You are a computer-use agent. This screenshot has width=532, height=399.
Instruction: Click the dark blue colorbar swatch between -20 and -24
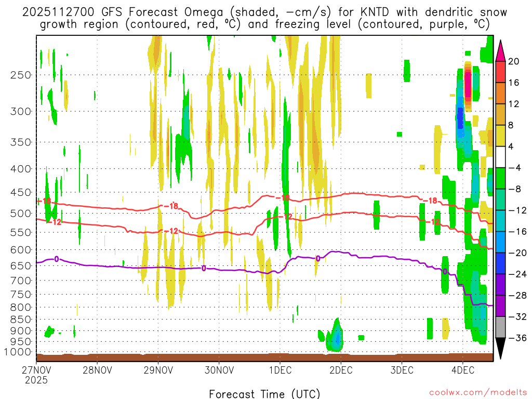point(500,263)
